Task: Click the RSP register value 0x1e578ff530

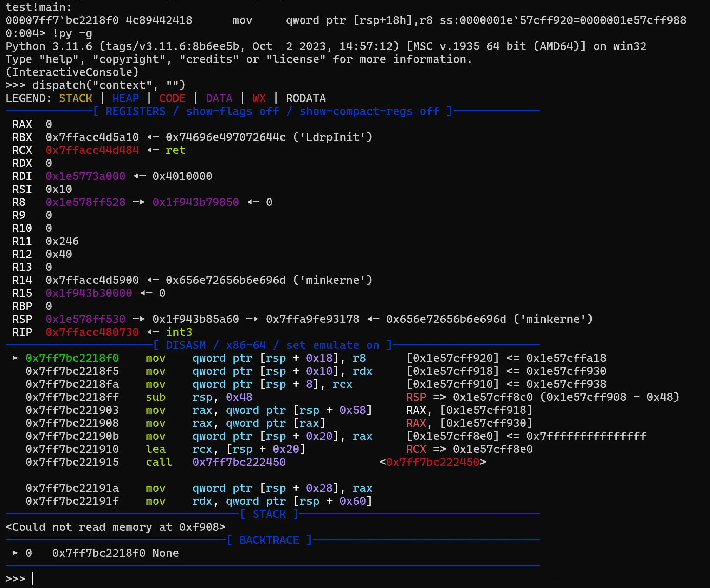Action: point(85,319)
